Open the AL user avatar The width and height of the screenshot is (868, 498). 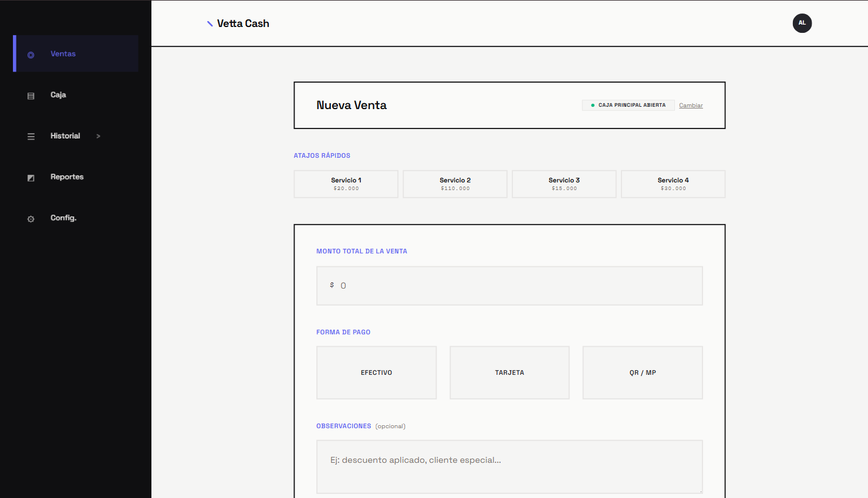click(802, 23)
